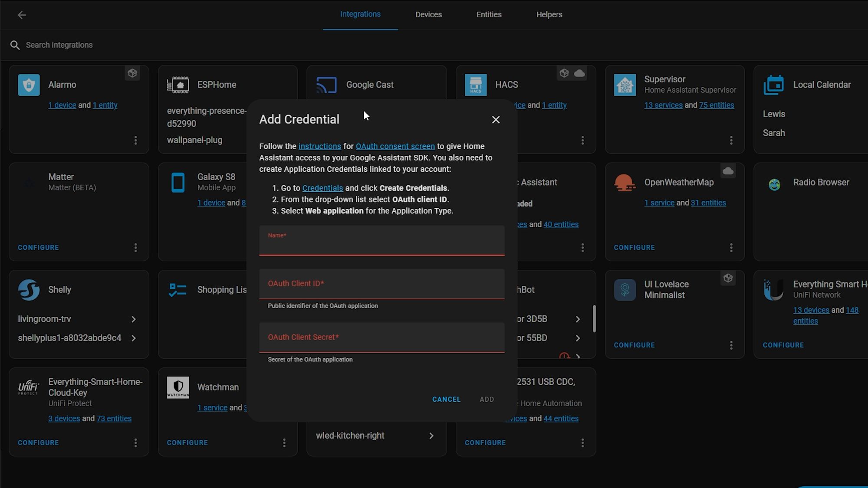The image size is (868, 488).
Task: Click the Name input field in dialog
Action: point(381,241)
